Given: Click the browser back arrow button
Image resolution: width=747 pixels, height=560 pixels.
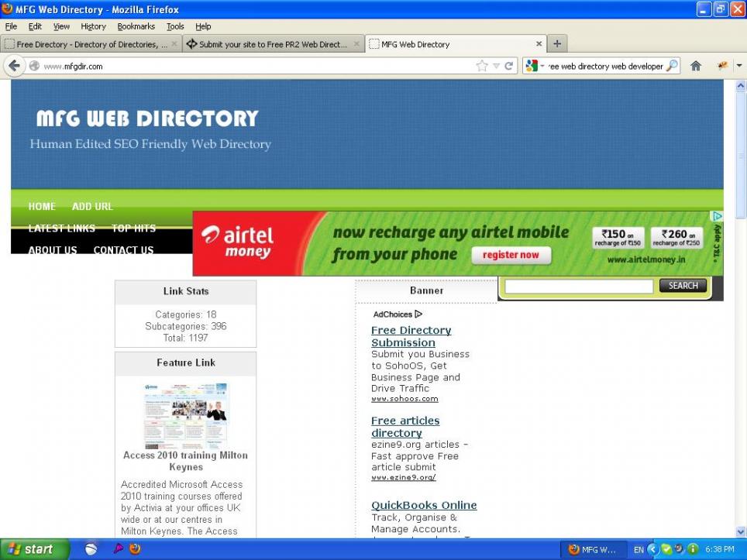Looking at the screenshot, I should pos(14,66).
